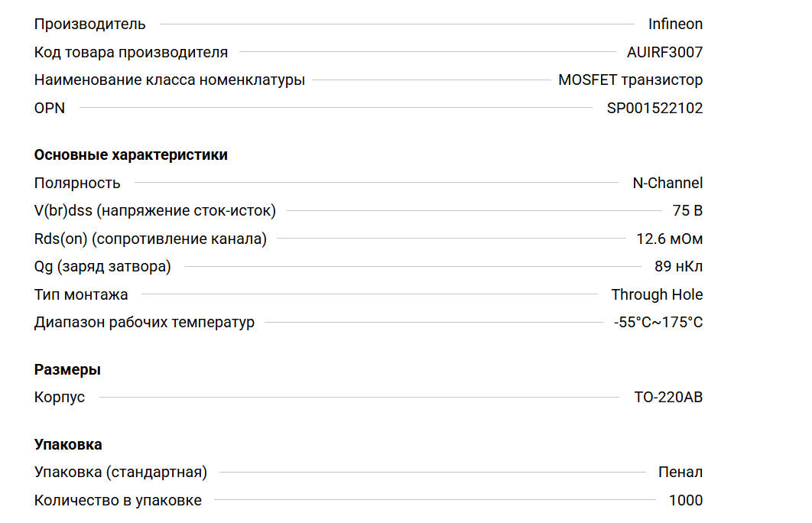Click the Пенал packaging value

[680, 472]
